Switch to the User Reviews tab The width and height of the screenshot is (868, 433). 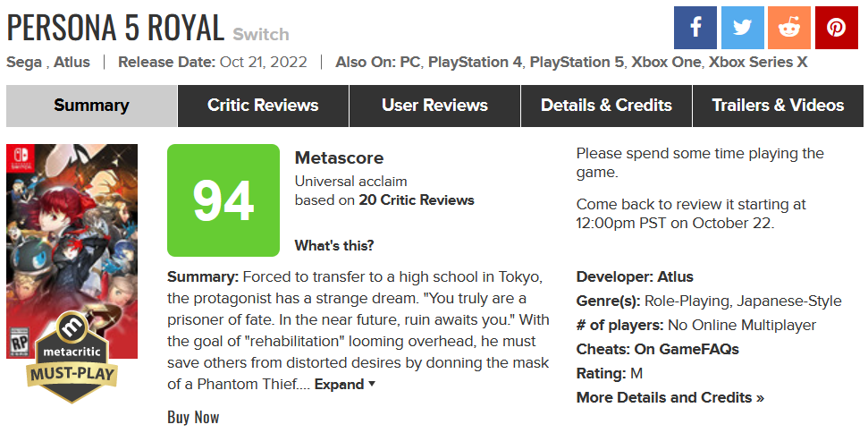[434, 106]
